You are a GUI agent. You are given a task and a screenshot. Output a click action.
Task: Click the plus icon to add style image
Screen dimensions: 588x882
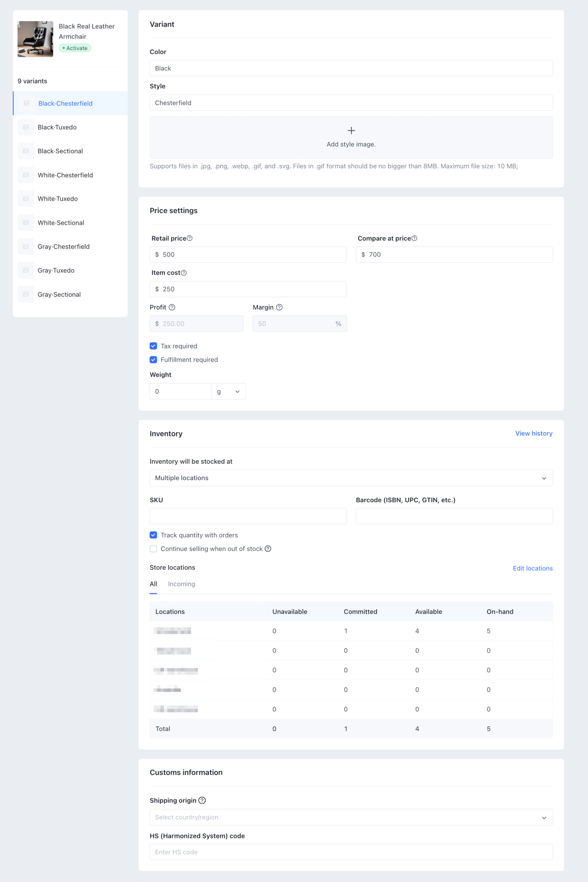(x=351, y=130)
